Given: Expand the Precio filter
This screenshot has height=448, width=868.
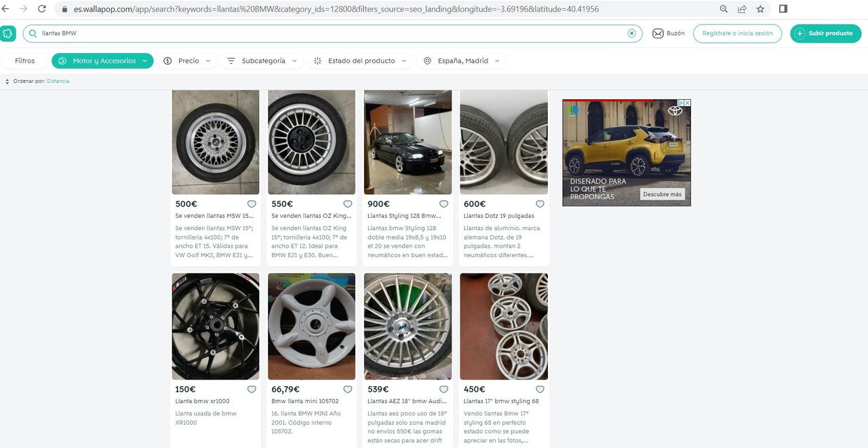Looking at the screenshot, I should (188, 61).
